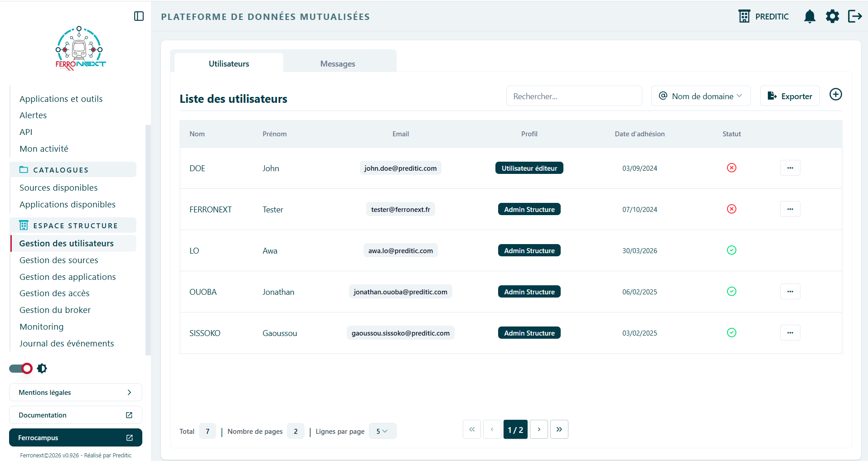Click external link icon on Documentation
The width and height of the screenshot is (868, 461).
(129, 415)
